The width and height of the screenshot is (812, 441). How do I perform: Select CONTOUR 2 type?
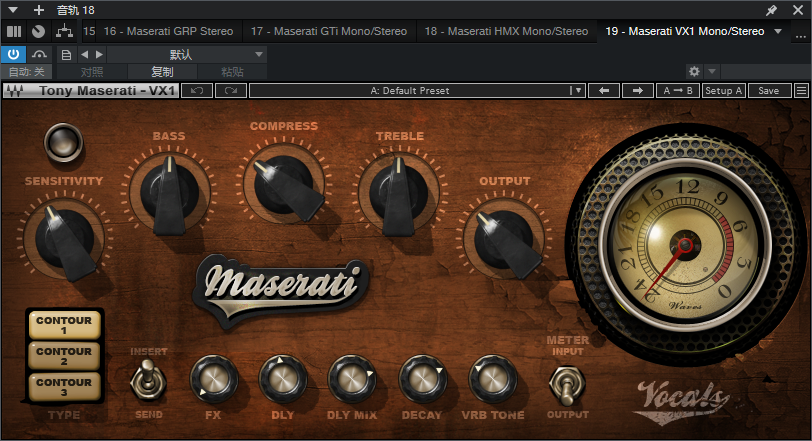[x=64, y=356]
